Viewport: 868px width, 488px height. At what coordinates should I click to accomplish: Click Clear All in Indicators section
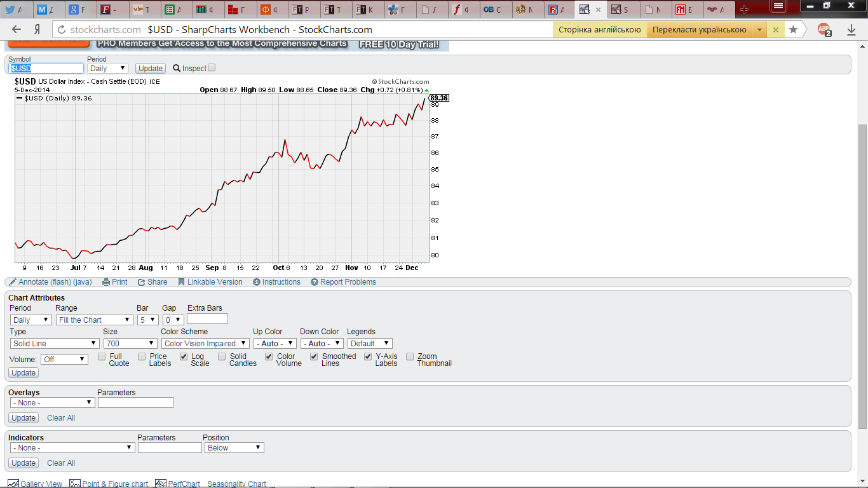click(x=61, y=463)
